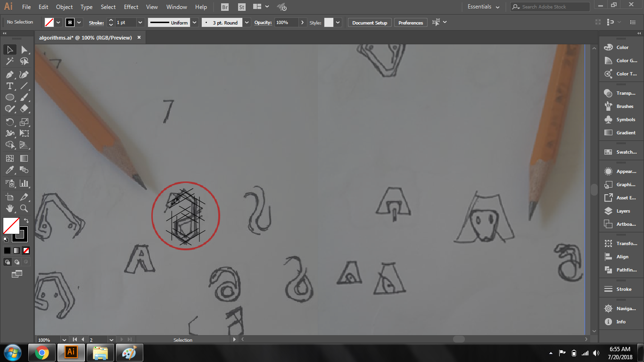This screenshot has height=362, width=644.
Task: Open the stroke weight dropdown
Action: [x=140, y=23]
